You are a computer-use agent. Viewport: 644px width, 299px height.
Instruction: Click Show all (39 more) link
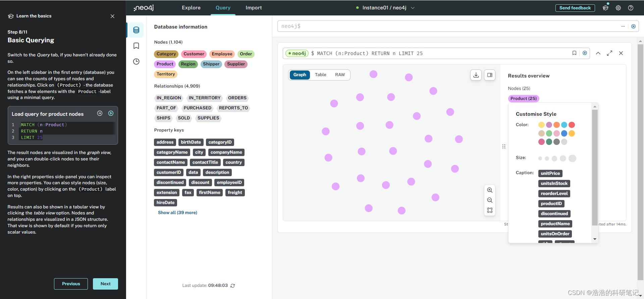(177, 213)
